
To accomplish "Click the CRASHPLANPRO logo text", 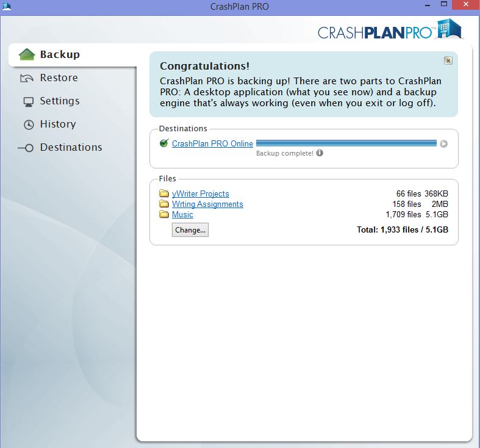I will tap(374, 33).
